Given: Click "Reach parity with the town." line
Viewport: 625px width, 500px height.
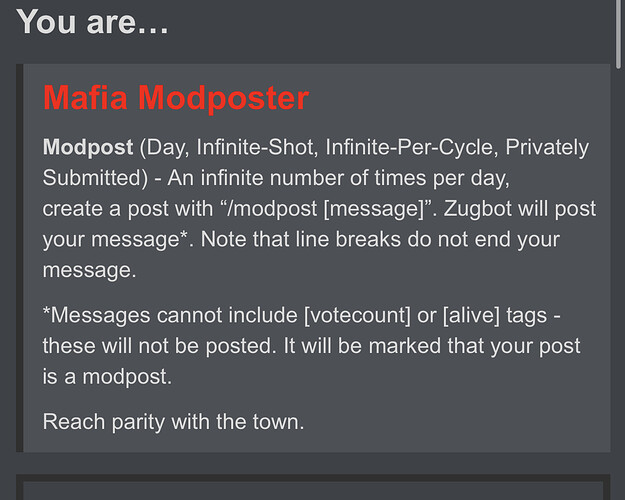Looking at the screenshot, I should click(x=173, y=422).
